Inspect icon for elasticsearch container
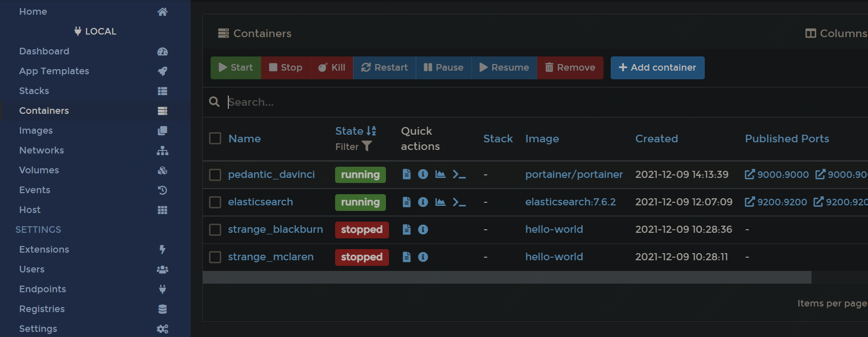 point(423,202)
